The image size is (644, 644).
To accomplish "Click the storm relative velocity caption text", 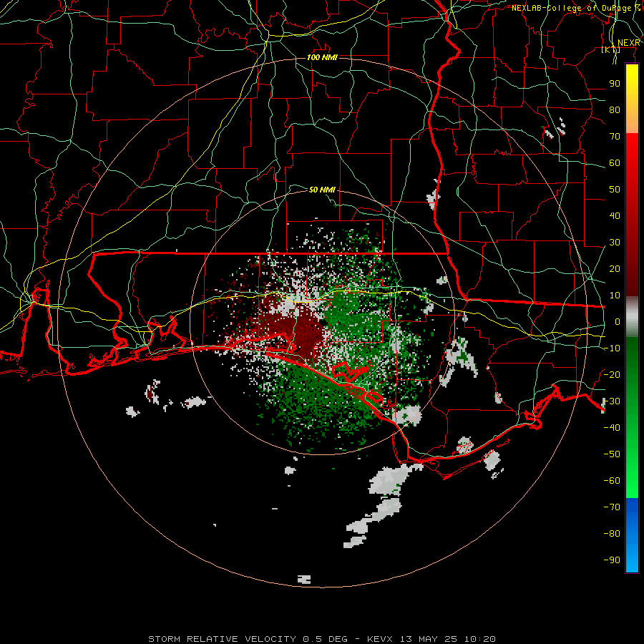I will point(322,639).
